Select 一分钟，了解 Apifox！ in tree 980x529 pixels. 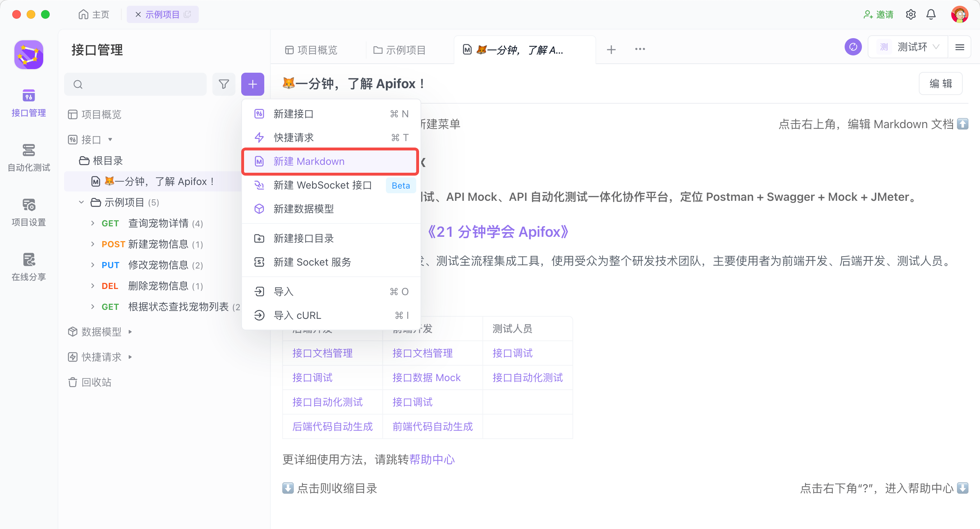[152, 181]
